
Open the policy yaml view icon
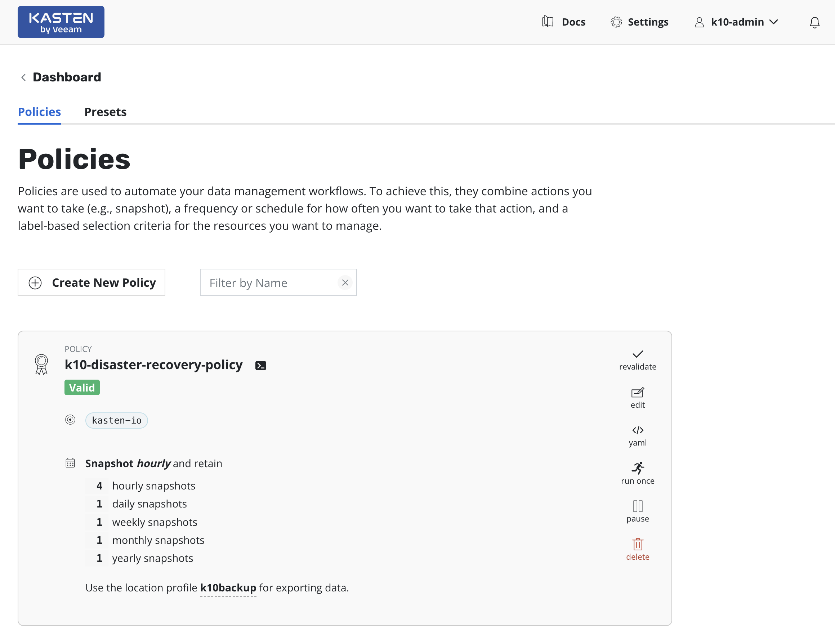click(637, 430)
